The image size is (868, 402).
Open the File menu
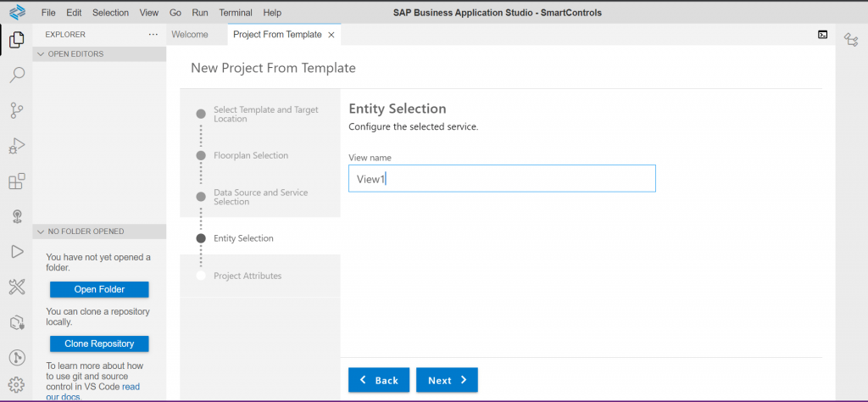pyautogui.click(x=48, y=12)
